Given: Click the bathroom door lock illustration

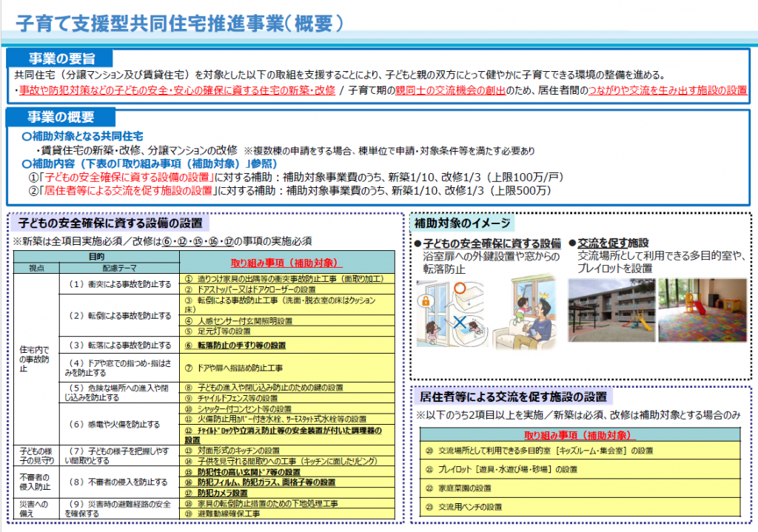Looking at the screenshot, I should [451, 314].
